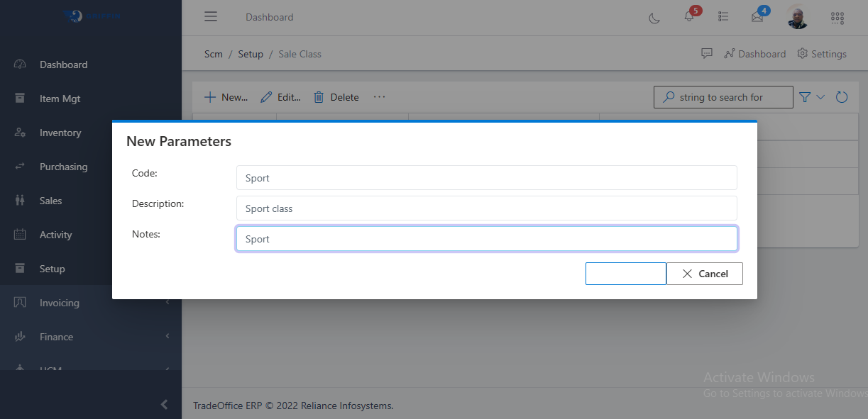Click Delete toolbar button

coord(336,97)
